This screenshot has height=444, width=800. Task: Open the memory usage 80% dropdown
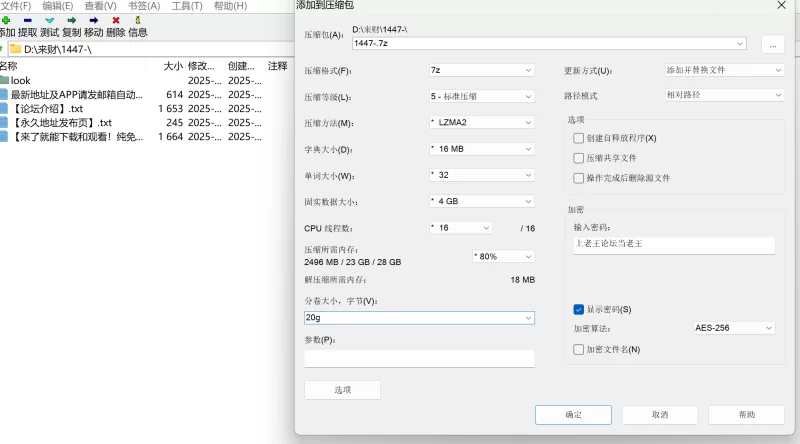[x=503, y=256]
